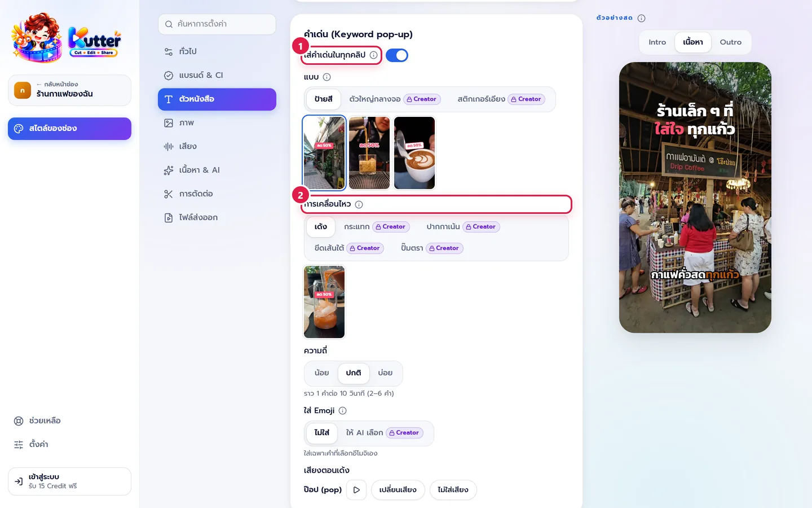Pick the ปั๊มตรา motion option
The image size is (812, 508).
pos(432,248)
